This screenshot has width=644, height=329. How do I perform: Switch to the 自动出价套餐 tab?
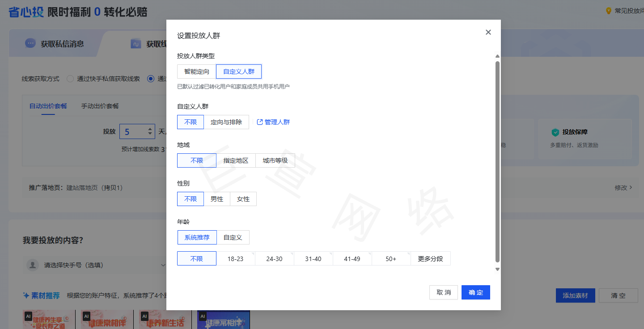[x=48, y=106]
